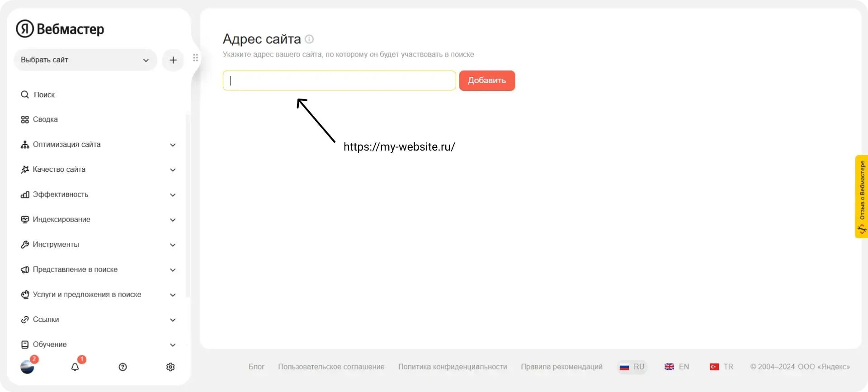868x392 pixels.
Task: Expand the Инструменты chevron
Action: (x=173, y=245)
